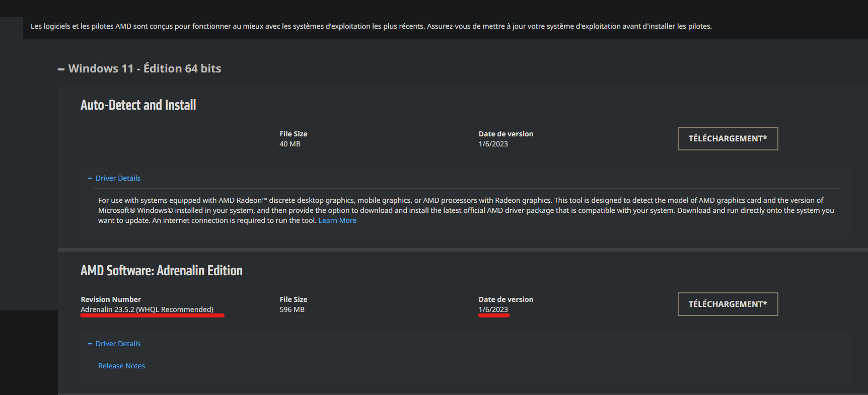Click the Auto-Detect and Install heading
The image size is (868, 395).
138,105
